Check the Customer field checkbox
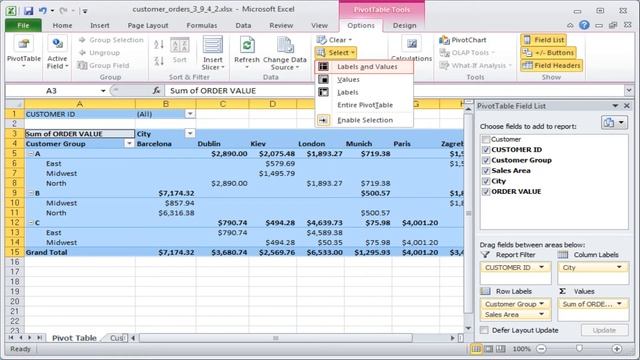Viewport: 640px width, 360px height. pos(486,140)
